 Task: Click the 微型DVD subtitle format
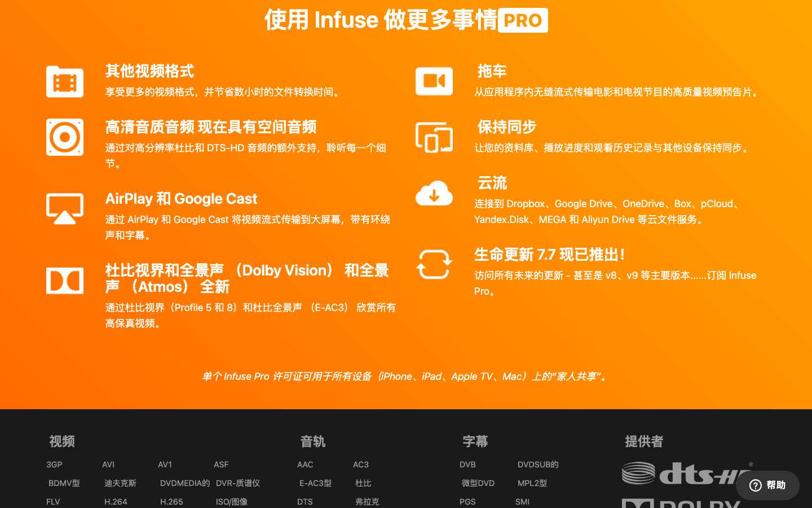point(478,483)
